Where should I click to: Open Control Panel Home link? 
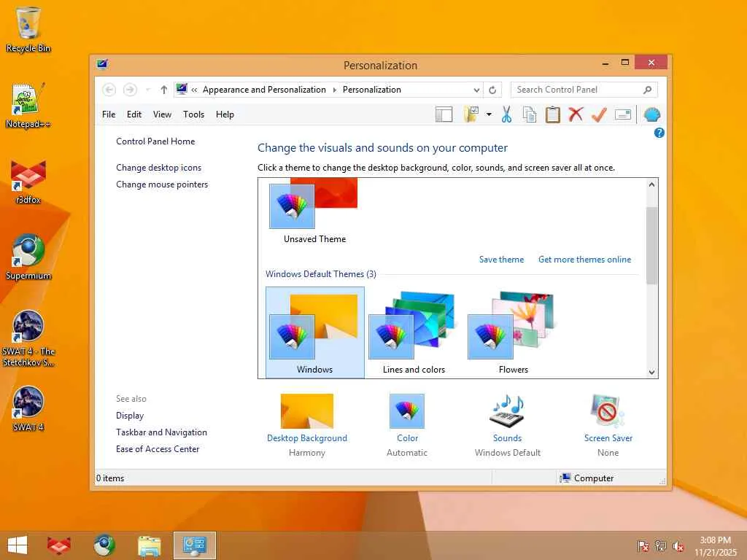click(x=155, y=141)
